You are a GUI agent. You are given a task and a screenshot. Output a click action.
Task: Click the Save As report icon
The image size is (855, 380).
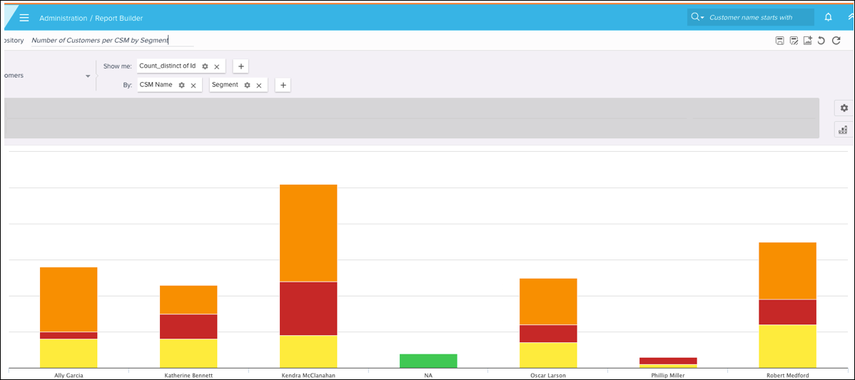(x=794, y=40)
